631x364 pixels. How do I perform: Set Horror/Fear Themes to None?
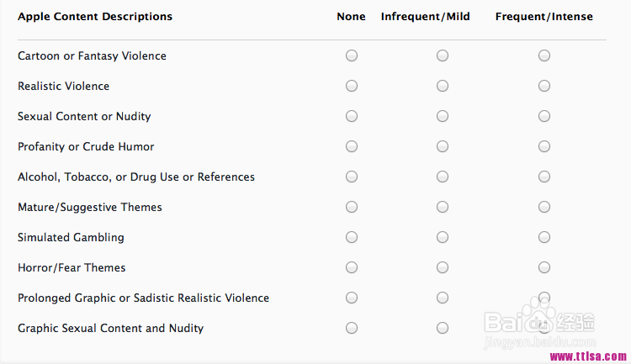click(352, 267)
